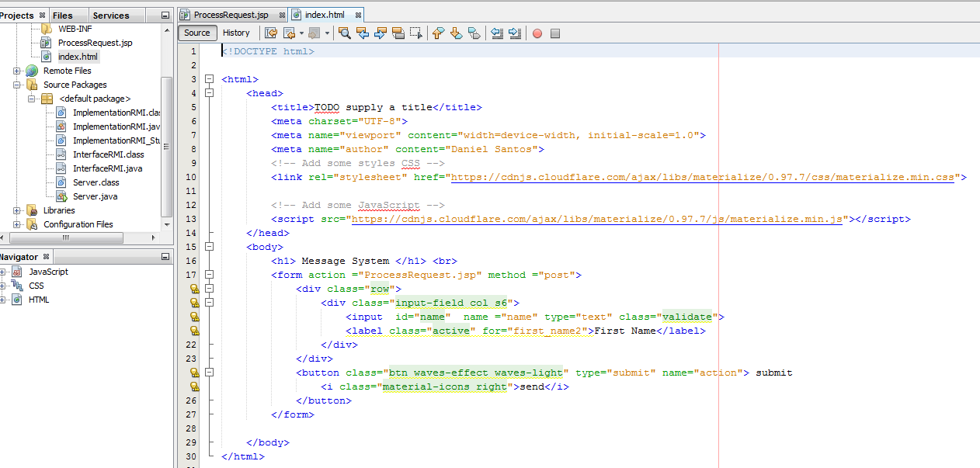Toggle a bookmark on current line
Image resolution: width=980 pixels, height=468 pixels.
(x=474, y=33)
